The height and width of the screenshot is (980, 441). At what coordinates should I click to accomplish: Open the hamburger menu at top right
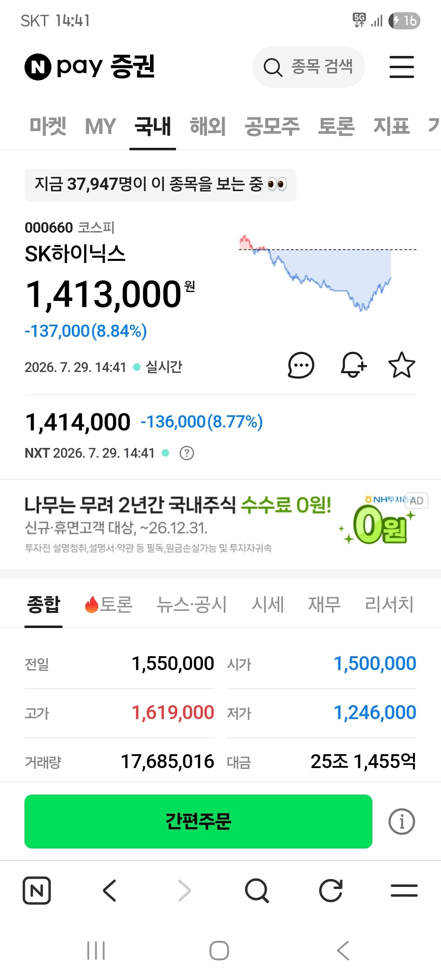tap(401, 67)
